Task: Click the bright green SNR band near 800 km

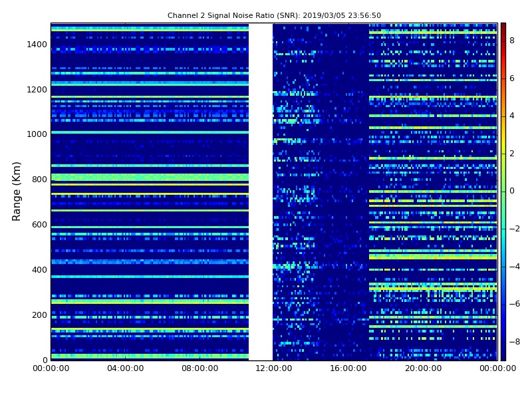Action: (150, 178)
